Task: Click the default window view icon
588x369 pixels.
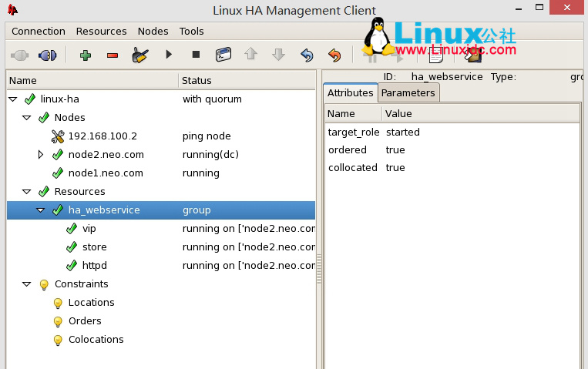Action: [223, 55]
